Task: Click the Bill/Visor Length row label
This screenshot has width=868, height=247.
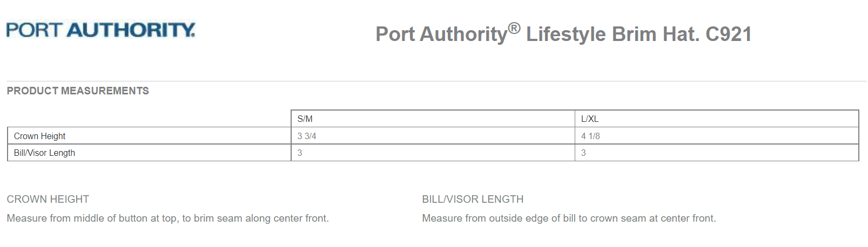Action: coord(149,153)
